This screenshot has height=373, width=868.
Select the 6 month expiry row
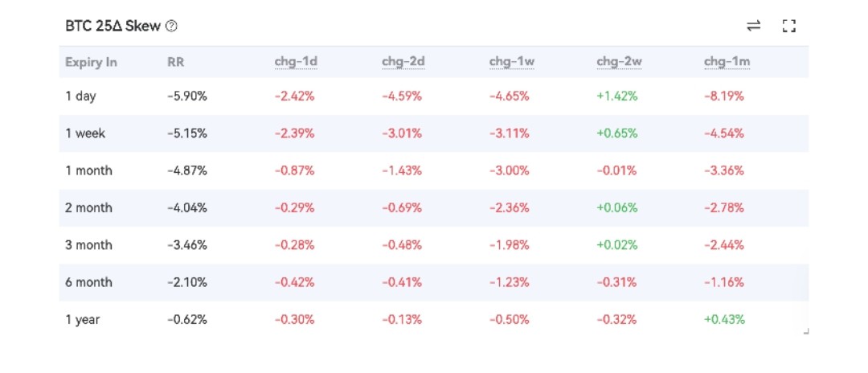tap(88, 282)
